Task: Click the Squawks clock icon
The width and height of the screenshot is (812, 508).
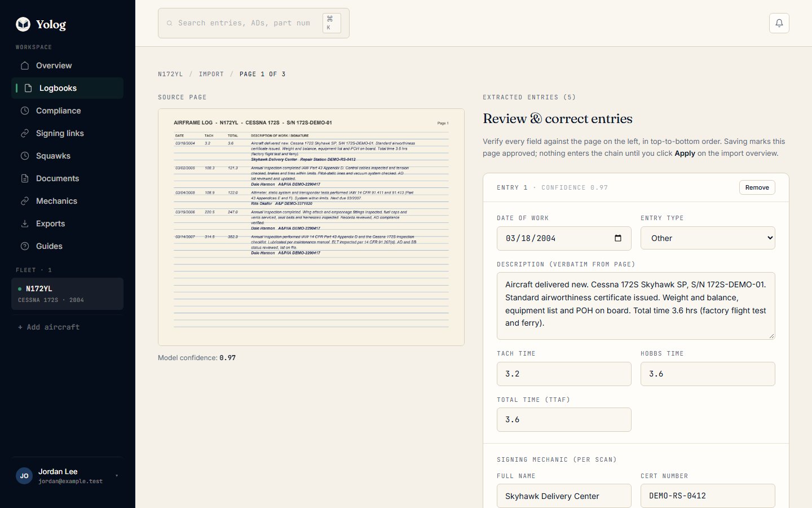Action: (x=25, y=156)
